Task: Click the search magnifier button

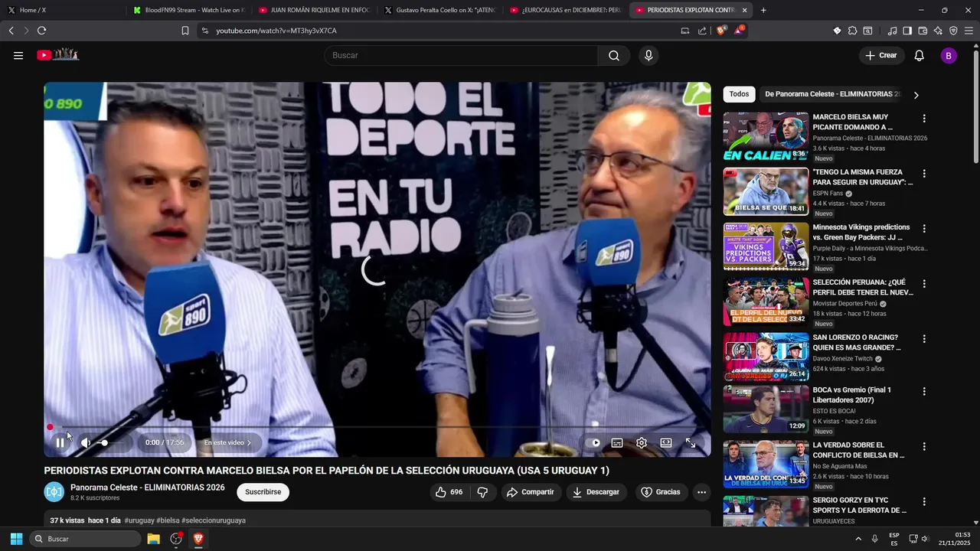Action: [x=614, y=55]
